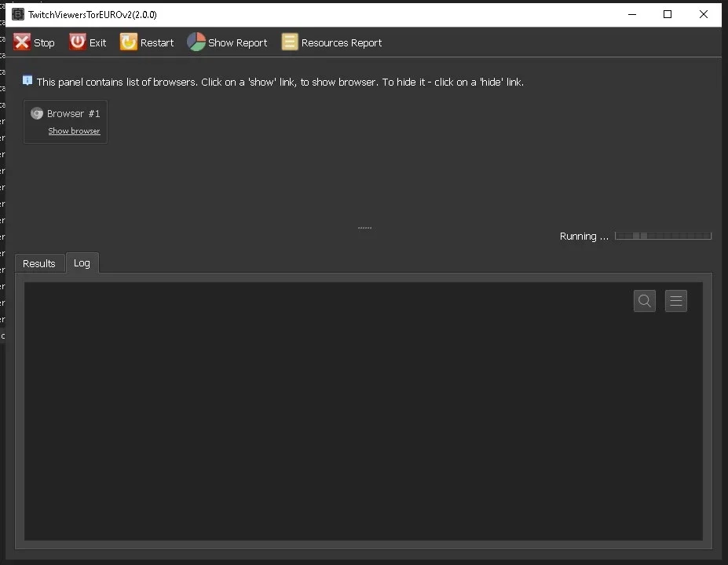Click the Resources Report label
The image size is (728, 565).
click(x=342, y=42)
